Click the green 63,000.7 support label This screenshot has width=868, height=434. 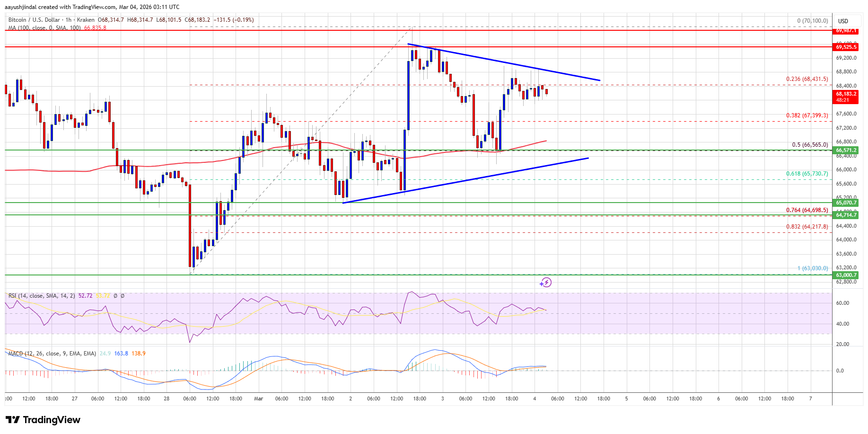(x=846, y=275)
